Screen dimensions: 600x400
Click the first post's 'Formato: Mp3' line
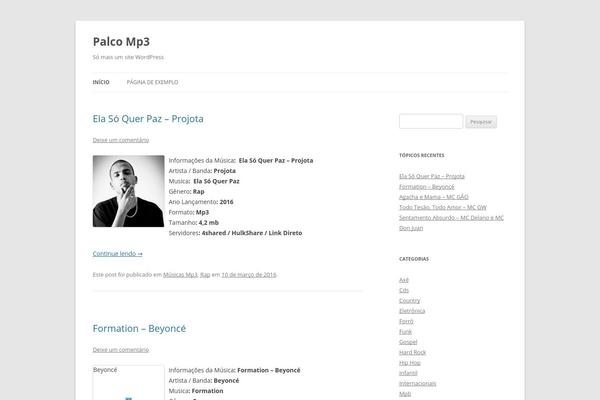(189, 212)
